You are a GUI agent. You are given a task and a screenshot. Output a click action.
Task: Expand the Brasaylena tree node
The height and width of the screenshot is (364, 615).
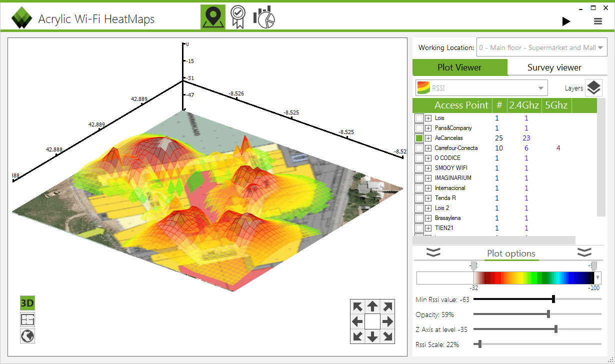[428, 218]
